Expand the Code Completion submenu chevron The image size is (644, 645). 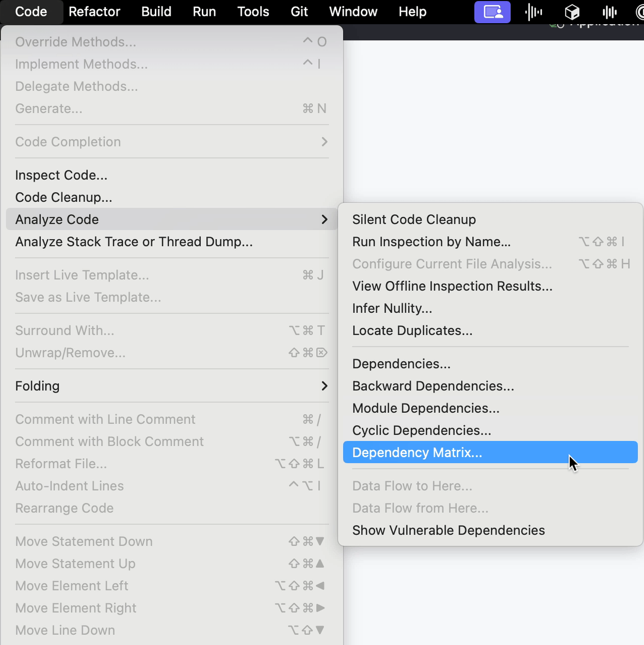coord(324,142)
